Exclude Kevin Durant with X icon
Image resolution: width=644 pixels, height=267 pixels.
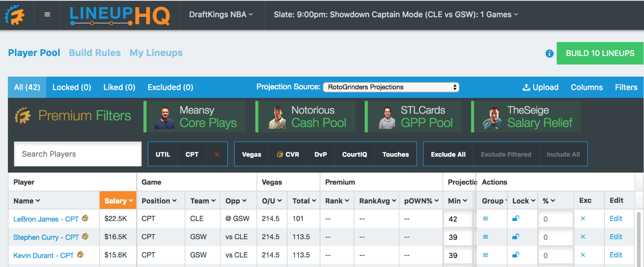click(x=583, y=255)
